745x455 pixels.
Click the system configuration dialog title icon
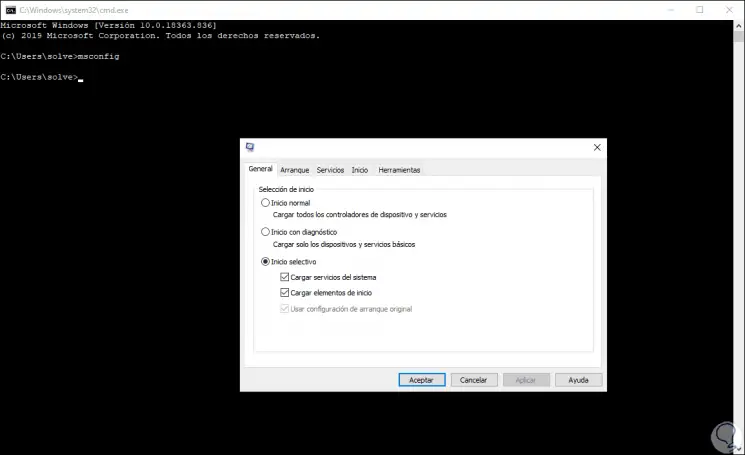click(250, 147)
